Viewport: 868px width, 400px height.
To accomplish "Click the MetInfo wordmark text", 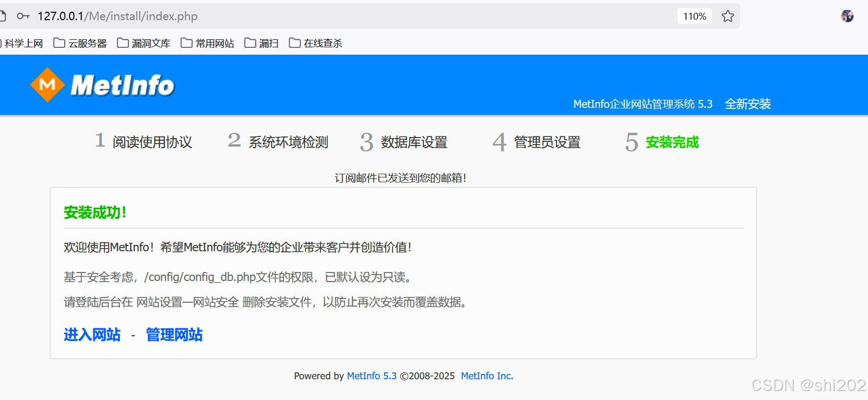I will coord(123,85).
